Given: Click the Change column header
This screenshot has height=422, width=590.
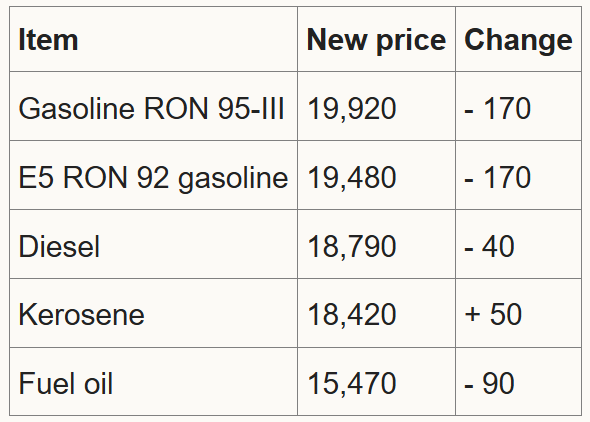Looking at the screenshot, I should [x=518, y=39].
